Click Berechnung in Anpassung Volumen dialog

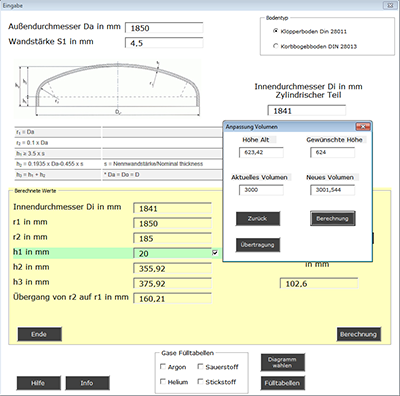pyautogui.click(x=332, y=218)
